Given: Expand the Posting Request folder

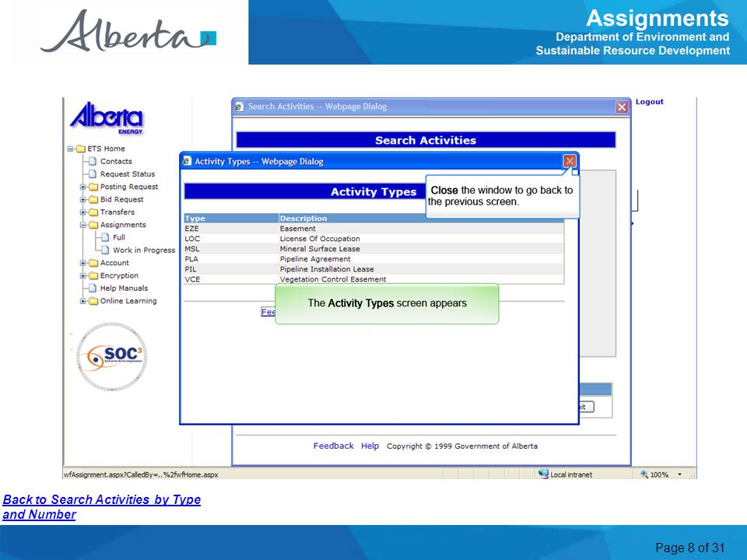Looking at the screenshot, I should point(83,187).
